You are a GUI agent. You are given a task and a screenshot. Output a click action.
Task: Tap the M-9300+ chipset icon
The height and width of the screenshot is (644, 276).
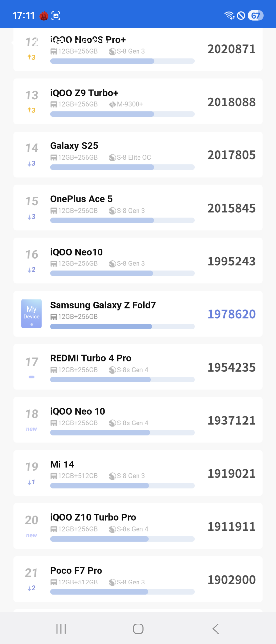click(112, 104)
